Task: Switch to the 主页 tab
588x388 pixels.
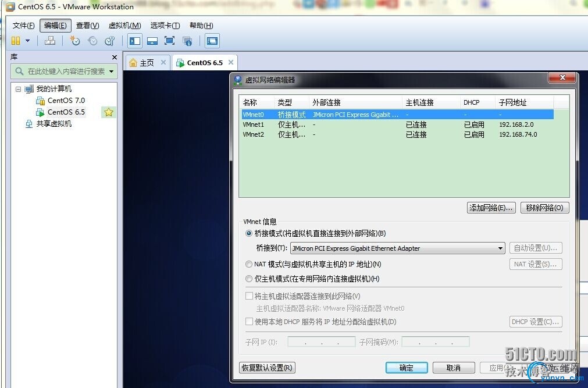Action: pos(147,63)
